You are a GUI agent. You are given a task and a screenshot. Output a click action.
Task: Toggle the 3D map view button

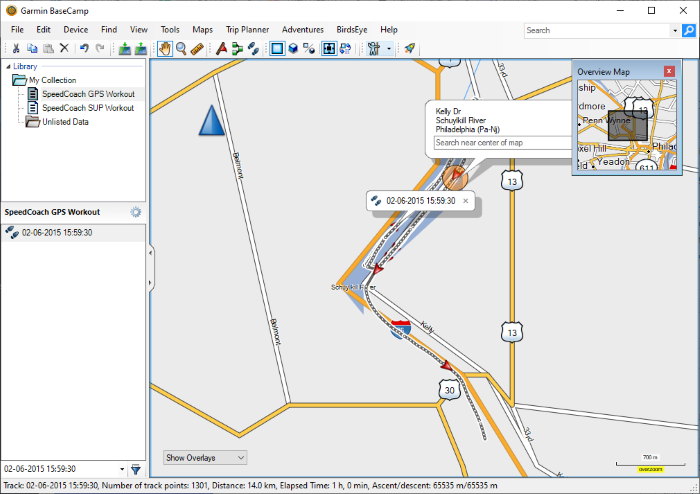[x=293, y=48]
